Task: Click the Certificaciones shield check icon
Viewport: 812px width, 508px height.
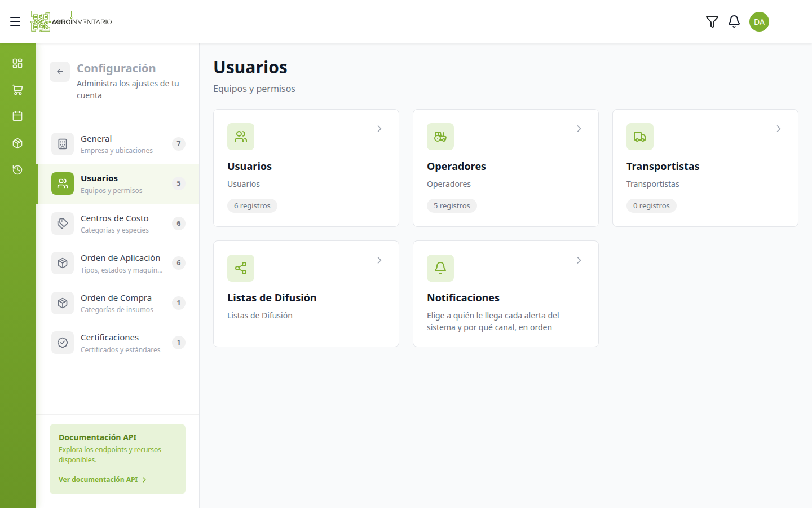Action: pos(63,343)
